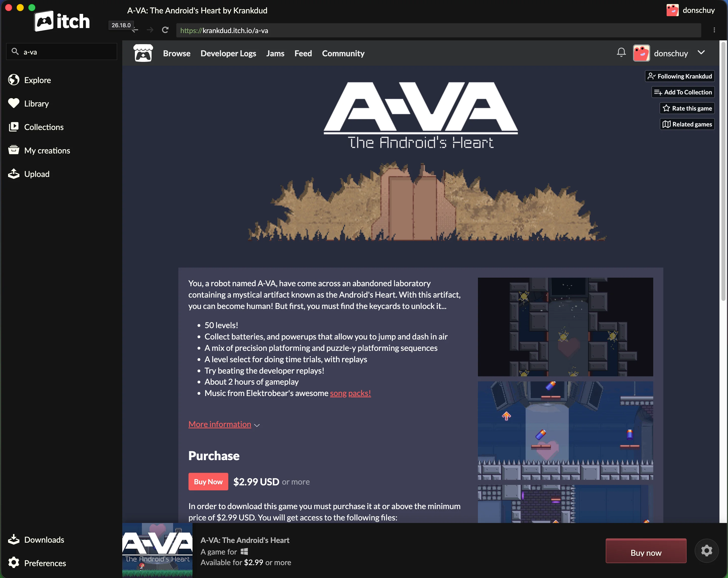This screenshot has width=728, height=578.
Task: Open Collections from the sidebar label
Action: [x=44, y=127]
